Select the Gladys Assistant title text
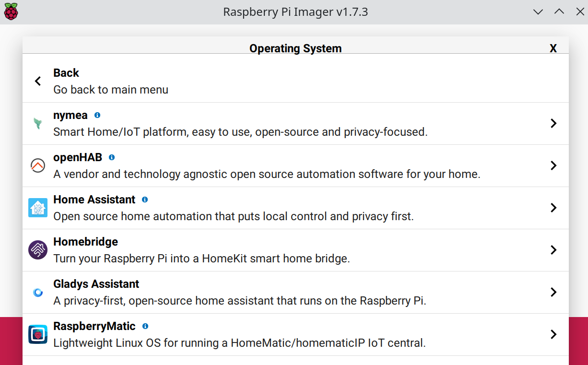 pos(96,284)
